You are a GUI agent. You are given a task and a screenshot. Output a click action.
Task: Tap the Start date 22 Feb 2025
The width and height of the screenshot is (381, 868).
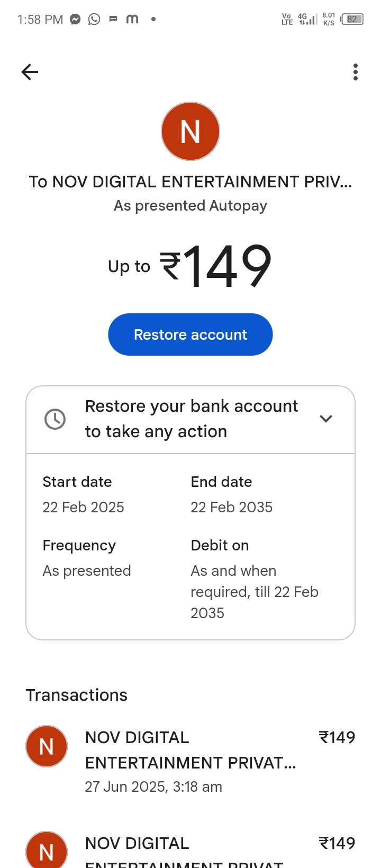[84, 507]
